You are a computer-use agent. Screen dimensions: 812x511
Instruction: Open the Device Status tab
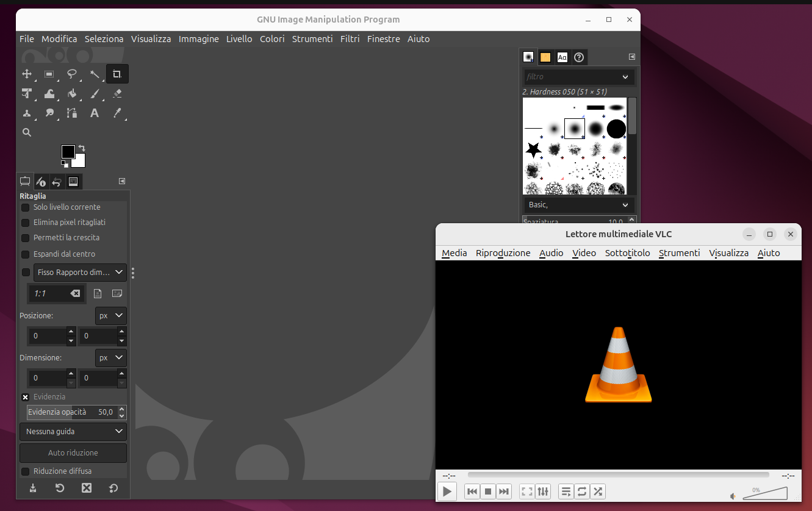coord(41,182)
